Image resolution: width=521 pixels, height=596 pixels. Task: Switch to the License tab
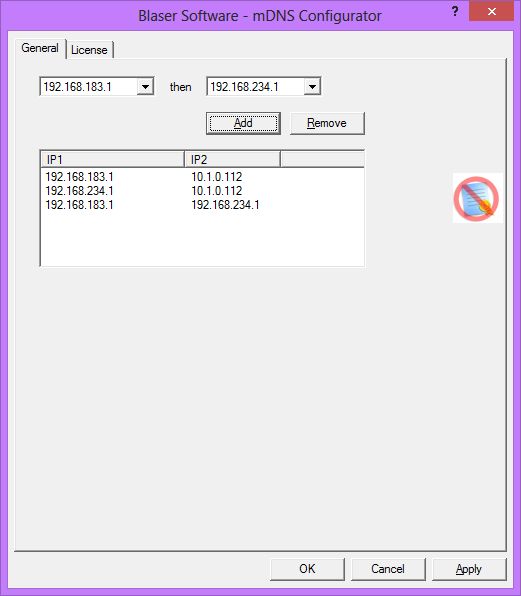tap(90, 50)
